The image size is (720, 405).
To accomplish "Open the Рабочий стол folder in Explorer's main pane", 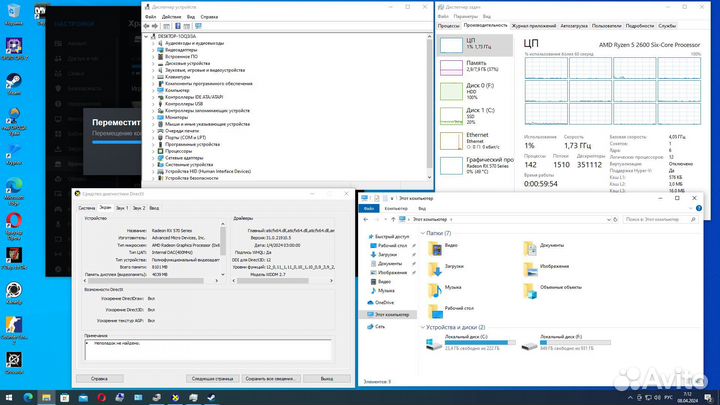I will coord(451,311).
